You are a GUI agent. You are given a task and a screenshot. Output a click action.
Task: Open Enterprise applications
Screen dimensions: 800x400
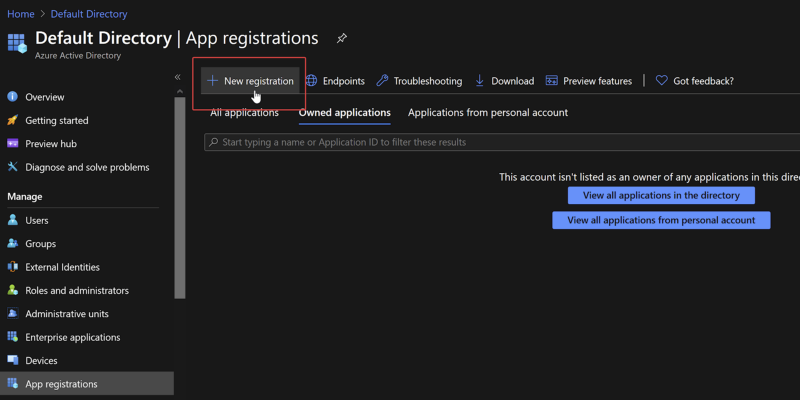click(73, 338)
